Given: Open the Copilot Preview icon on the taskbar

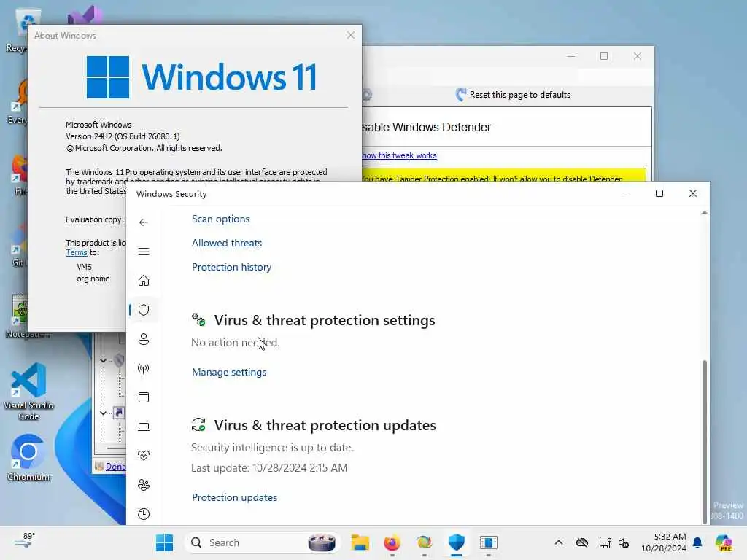Looking at the screenshot, I should tap(724, 542).
